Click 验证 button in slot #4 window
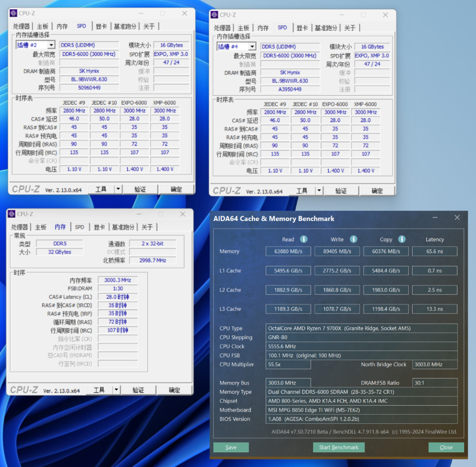 tap(341, 191)
